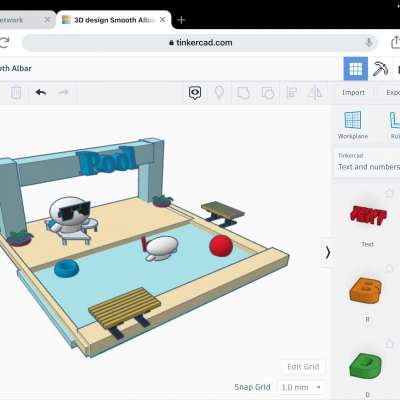Open the Snap Grid 1.0 mm dropdown
The width and height of the screenshot is (400, 400).
tap(301, 387)
